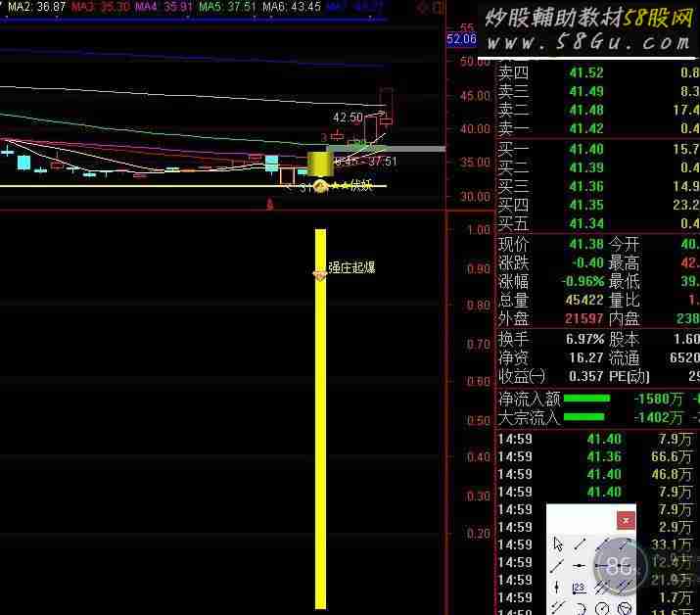Click the large yellow candlestick
Screen dimensions: 700x615
coord(320,164)
